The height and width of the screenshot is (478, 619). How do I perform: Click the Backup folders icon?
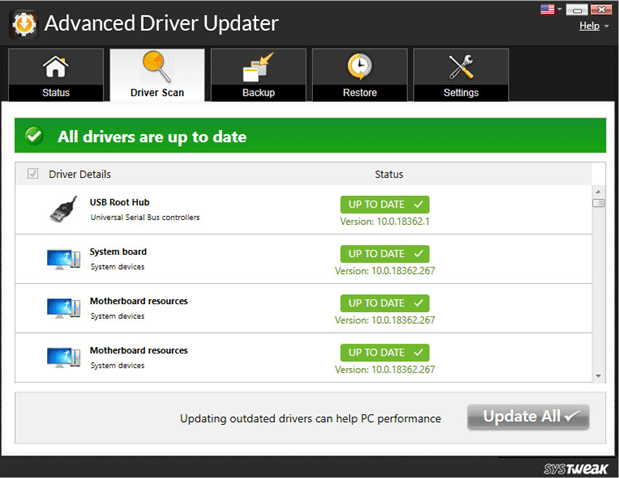click(258, 67)
